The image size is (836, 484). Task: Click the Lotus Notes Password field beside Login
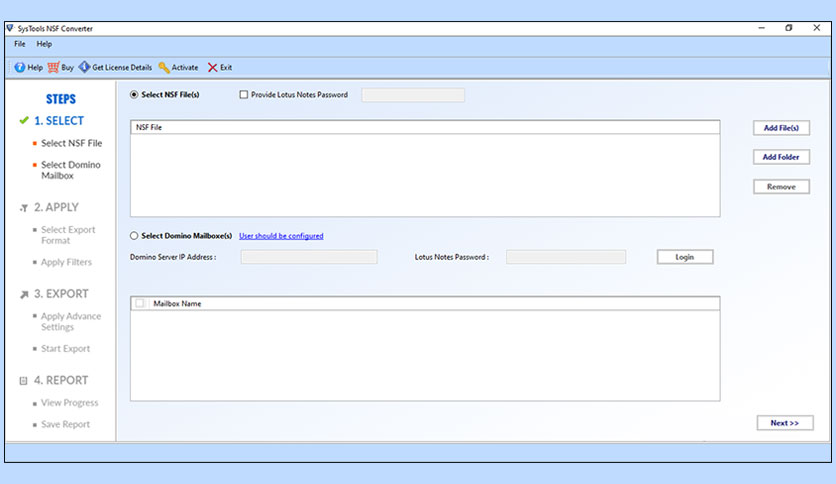[566, 257]
